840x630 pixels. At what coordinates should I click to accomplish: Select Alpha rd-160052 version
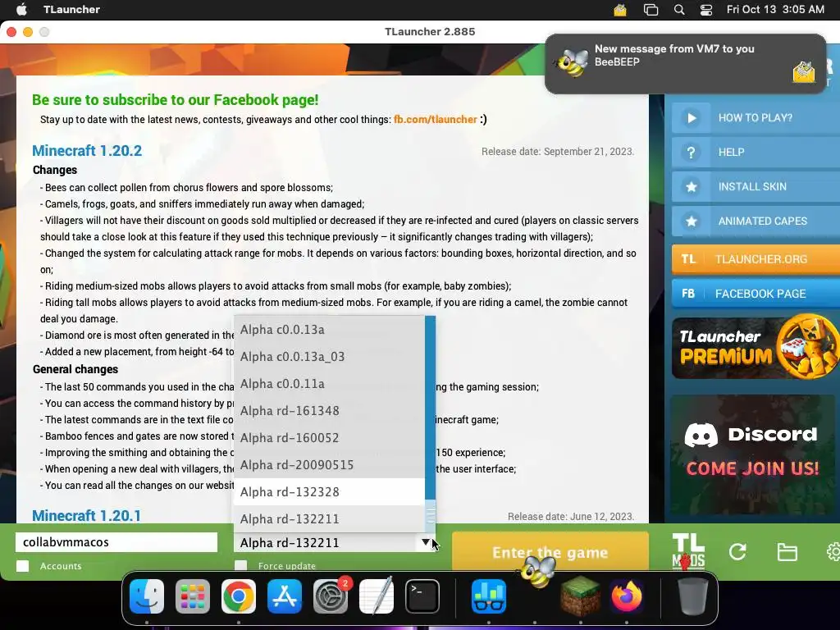(329, 438)
